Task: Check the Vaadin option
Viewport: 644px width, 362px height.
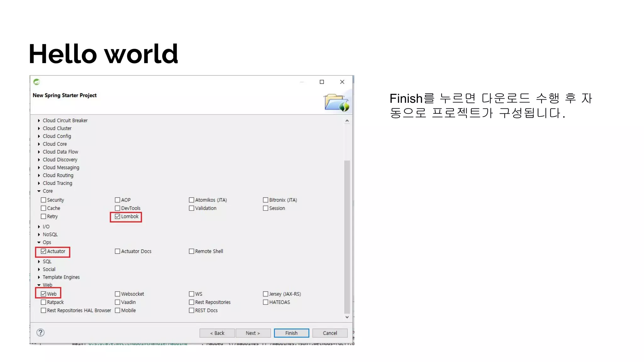Action: (x=117, y=302)
